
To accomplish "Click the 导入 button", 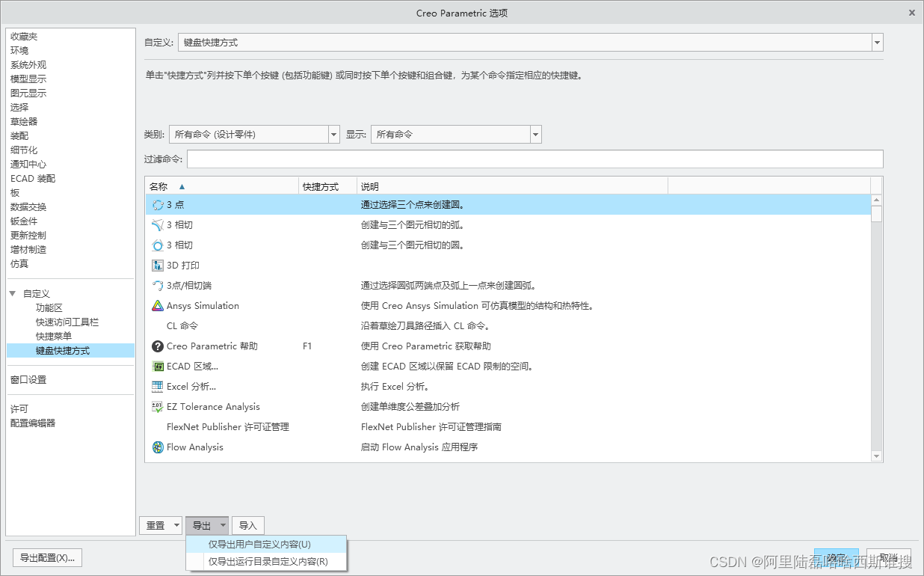I will click(x=248, y=526).
